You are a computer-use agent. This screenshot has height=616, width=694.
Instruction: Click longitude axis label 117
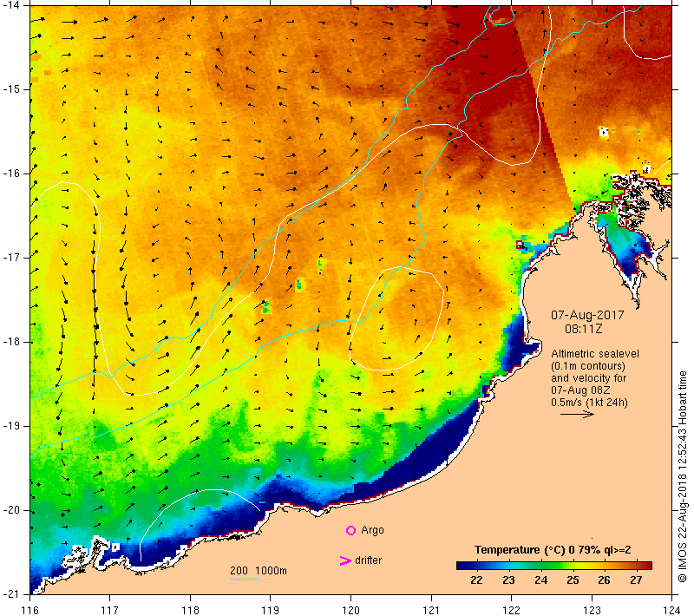coord(110,610)
